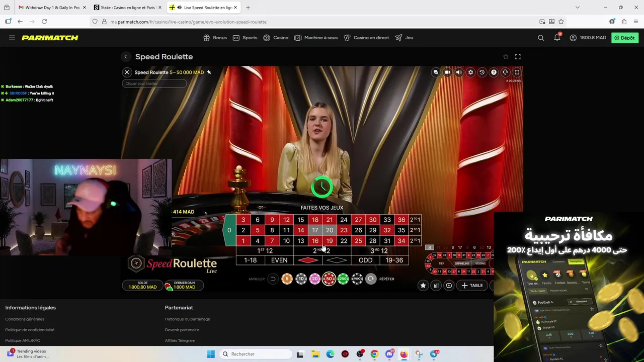Image resolution: width=644 pixels, height=362 pixels.
Task: Open site search magnifier icon
Action: click(541, 38)
